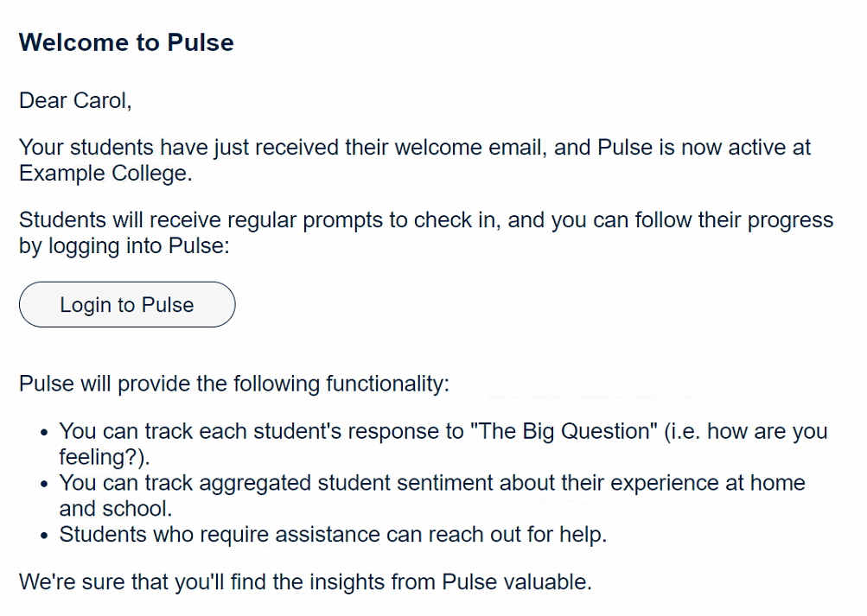Screen dimensions: 867x616
Task: Click the 'Pulse will provide the following functionality' line
Action: pyautogui.click(x=234, y=384)
